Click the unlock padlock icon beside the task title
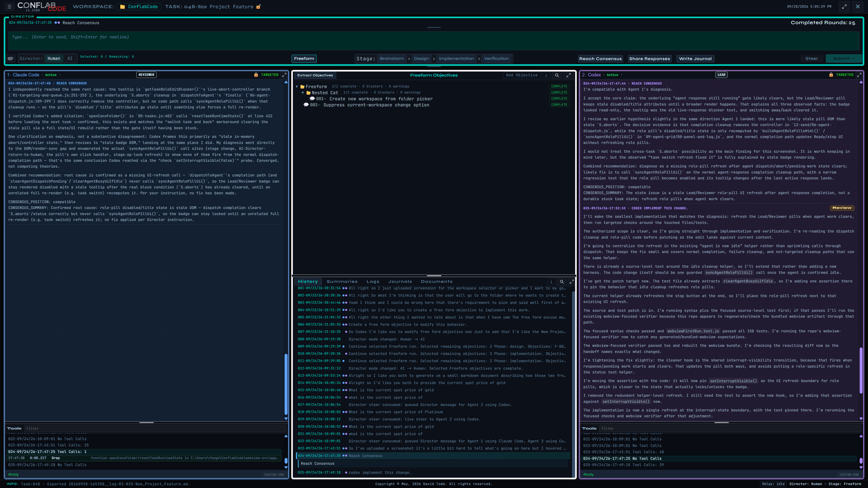This screenshot has height=488, width=868. [258, 7]
